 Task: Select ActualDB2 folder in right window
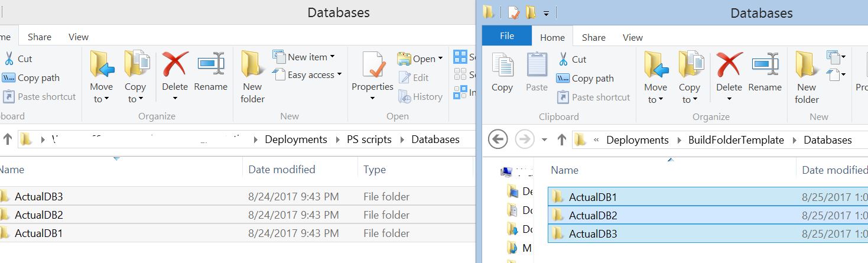(x=593, y=215)
